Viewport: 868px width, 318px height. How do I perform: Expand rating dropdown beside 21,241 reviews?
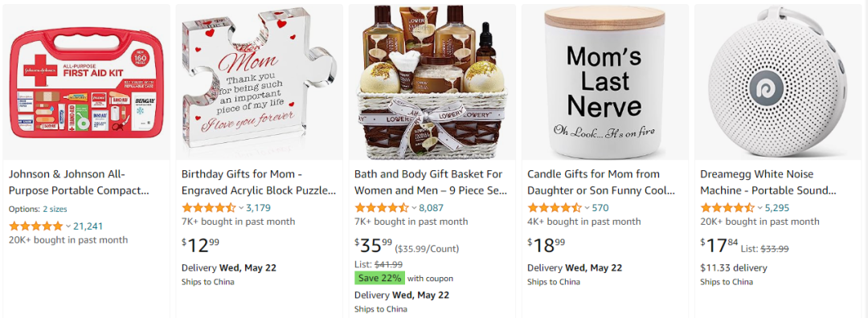click(x=68, y=226)
